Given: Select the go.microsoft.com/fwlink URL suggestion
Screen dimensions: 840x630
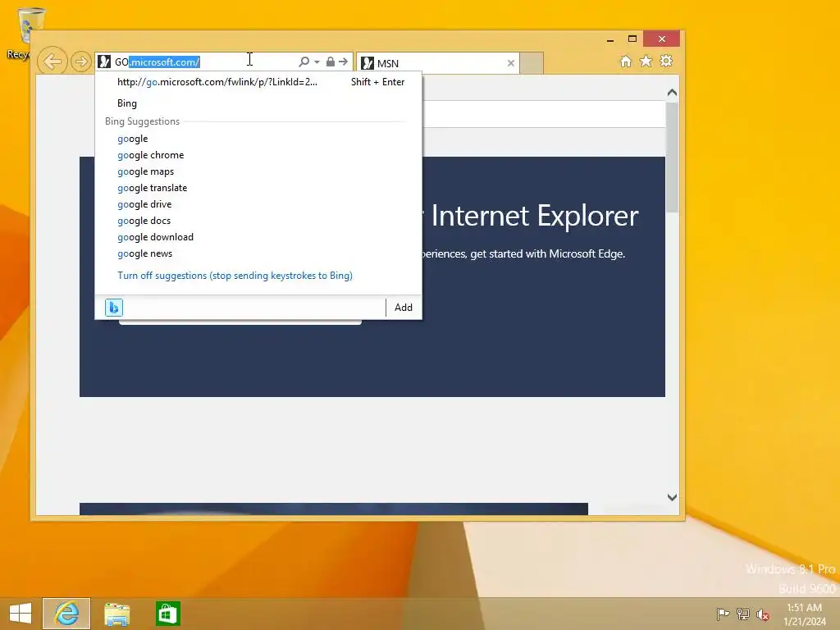Looking at the screenshot, I should [258, 82].
